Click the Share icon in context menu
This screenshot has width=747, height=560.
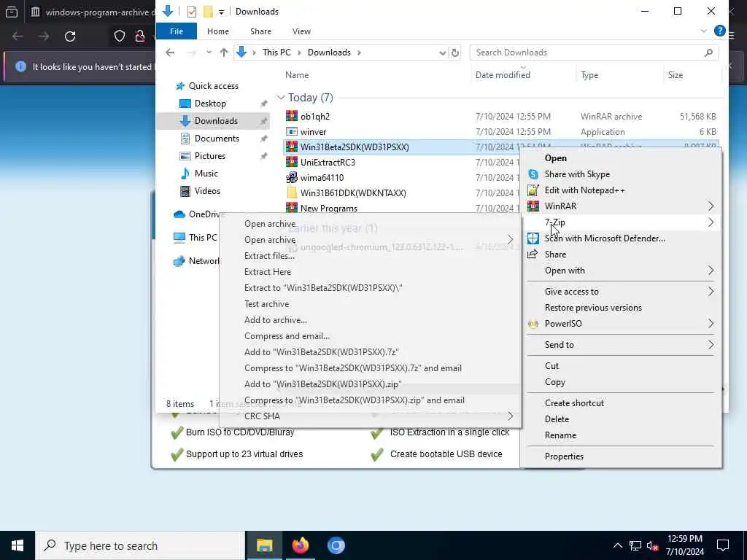coord(533,254)
